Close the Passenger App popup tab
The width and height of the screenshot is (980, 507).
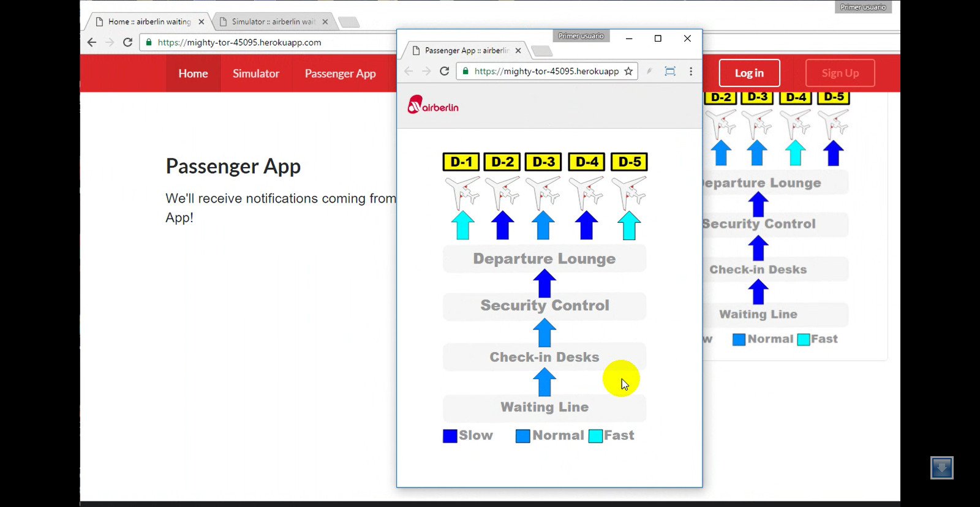[x=518, y=50]
